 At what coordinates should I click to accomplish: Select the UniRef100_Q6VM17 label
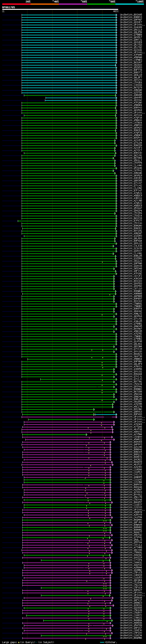[131, 37]
